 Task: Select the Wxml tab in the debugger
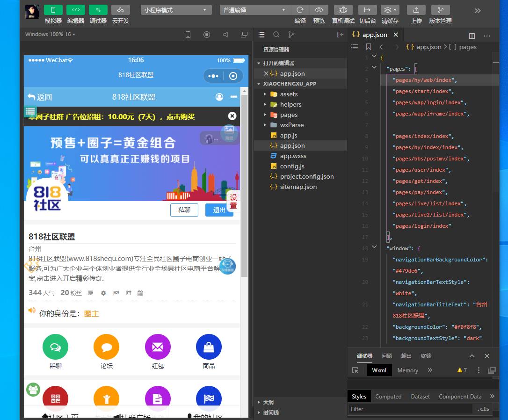pos(379,370)
